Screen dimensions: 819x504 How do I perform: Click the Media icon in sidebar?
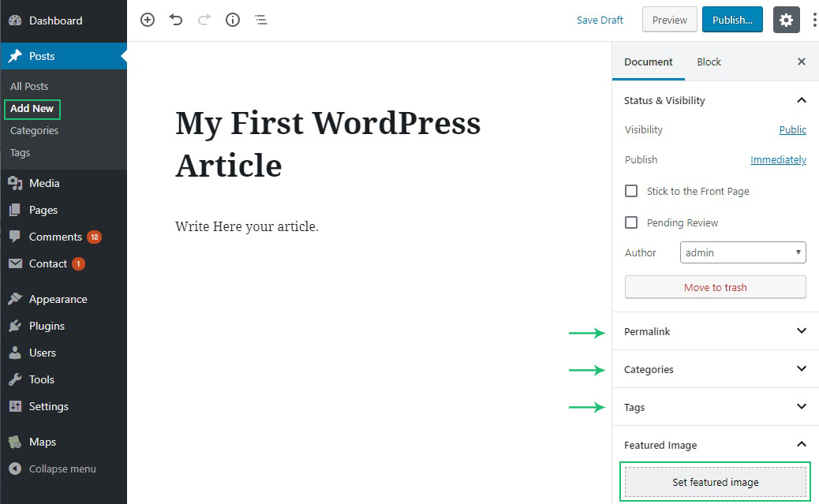(x=15, y=183)
